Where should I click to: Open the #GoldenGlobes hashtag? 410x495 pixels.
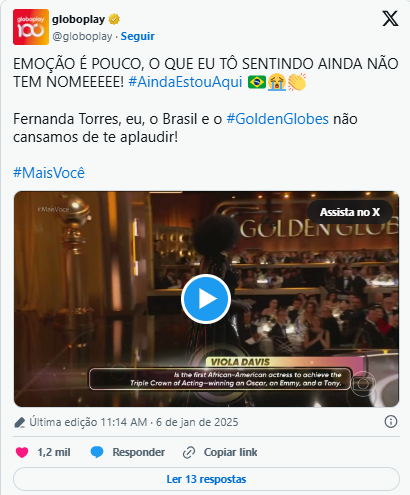pyautogui.click(x=277, y=119)
